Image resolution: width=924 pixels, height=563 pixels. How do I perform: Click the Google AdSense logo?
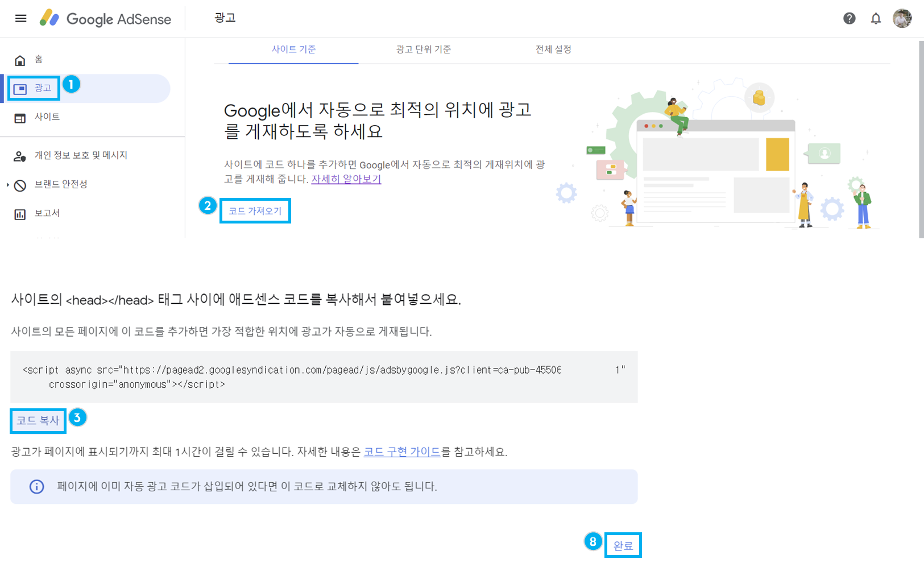(105, 19)
